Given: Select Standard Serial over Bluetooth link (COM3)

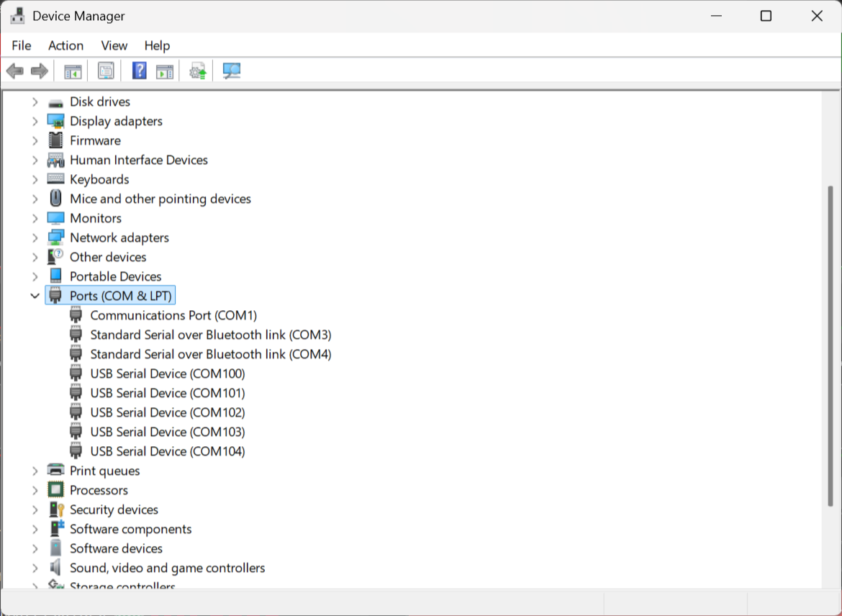Looking at the screenshot, I should (x=210, y=335).
